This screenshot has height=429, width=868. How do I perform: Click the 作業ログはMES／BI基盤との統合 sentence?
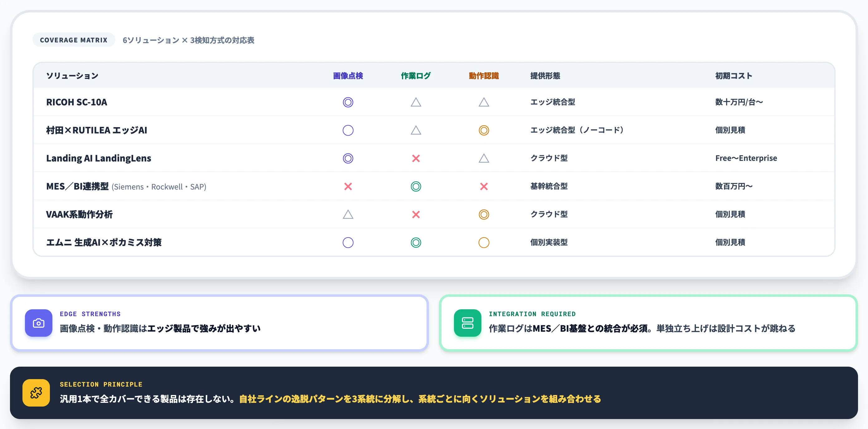(642, 328)
